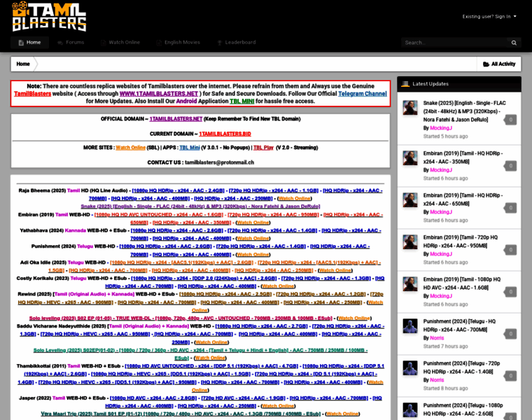Click the Home tab document icon
532x420 pixels.
point(21,43)
